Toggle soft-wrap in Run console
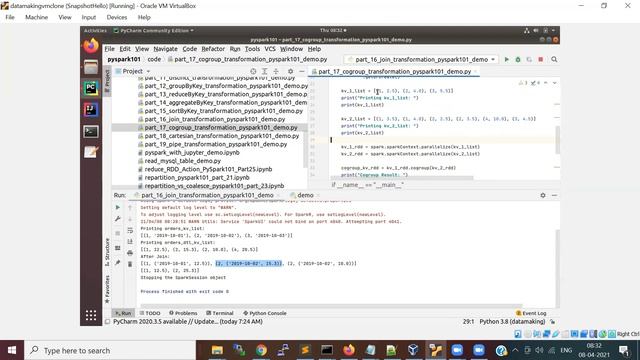The image size is (640, 360). point(130,231)
